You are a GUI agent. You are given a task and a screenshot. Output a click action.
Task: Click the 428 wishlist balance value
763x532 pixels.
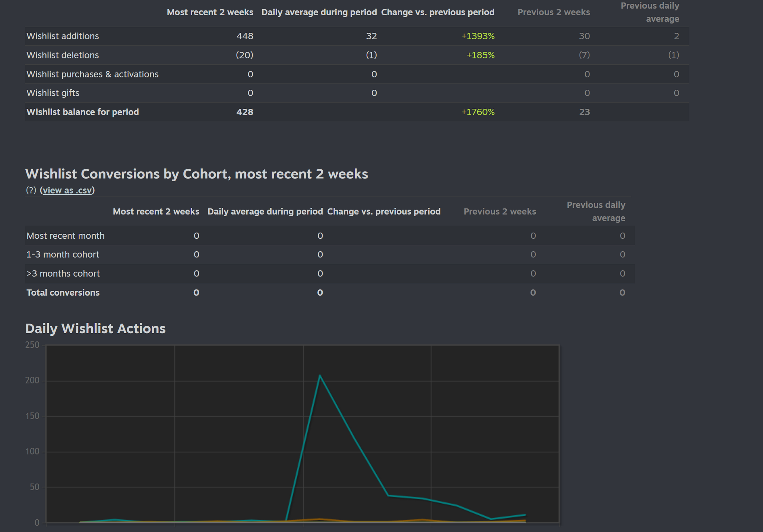[245, 112]
